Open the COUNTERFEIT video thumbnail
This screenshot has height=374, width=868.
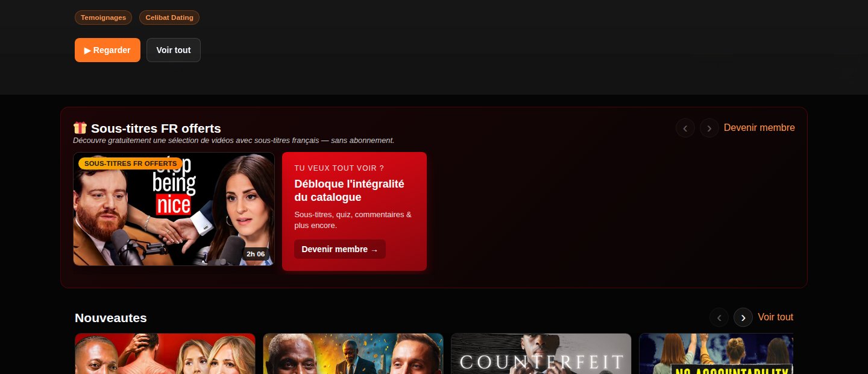(541, 353)
